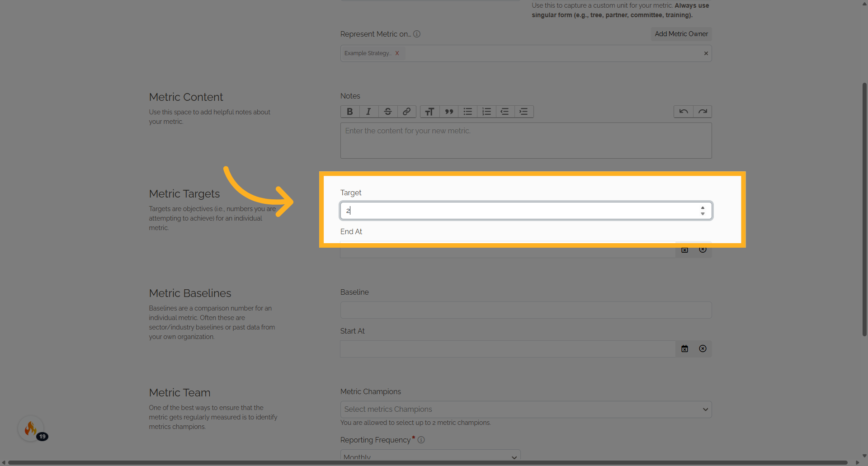Open the Reporting Frequency Monthly dropdown
This screenshot has height=466, width=868.
[430, 456]
